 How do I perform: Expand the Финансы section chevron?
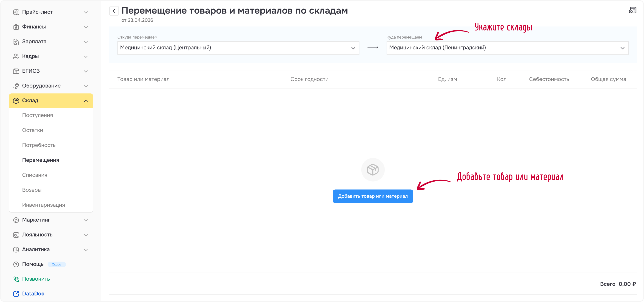click(86, 27)
